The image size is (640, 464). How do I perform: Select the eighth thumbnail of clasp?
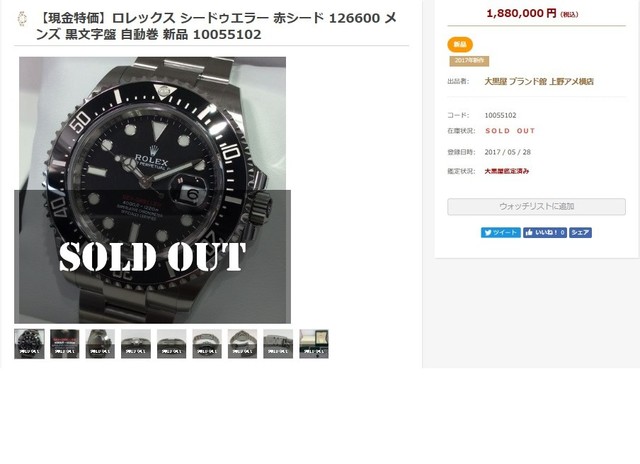coord(278,344)
